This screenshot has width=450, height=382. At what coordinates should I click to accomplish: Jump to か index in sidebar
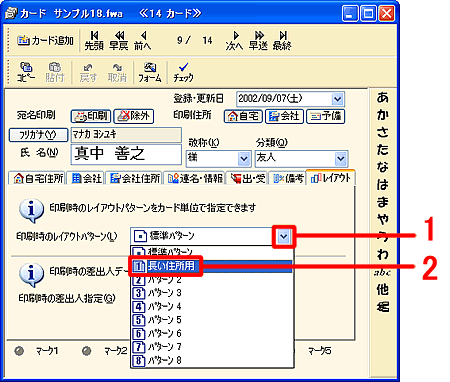tap(382, 115)
